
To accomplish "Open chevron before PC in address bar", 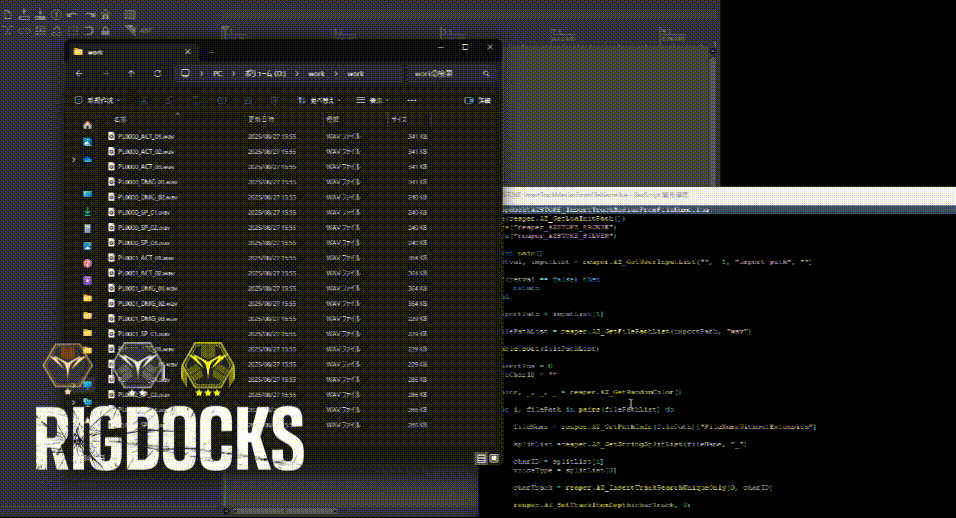I will (x=202, y=73).
